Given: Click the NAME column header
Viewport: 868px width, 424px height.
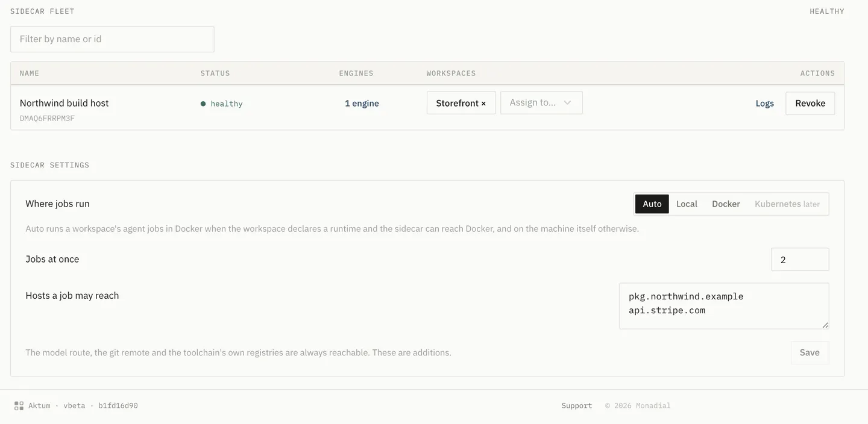Looking at the screenshot, I should point(30,73).
